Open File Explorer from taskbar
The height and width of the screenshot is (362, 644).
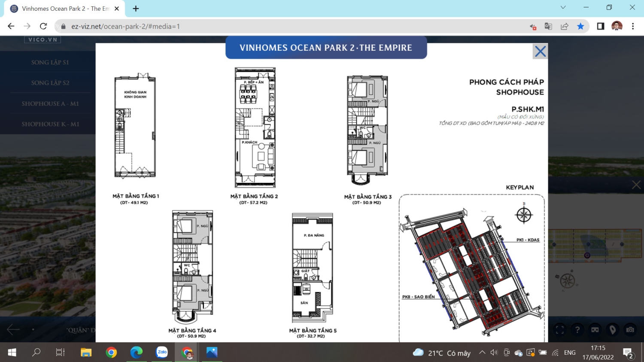click(x=86, y=353)
